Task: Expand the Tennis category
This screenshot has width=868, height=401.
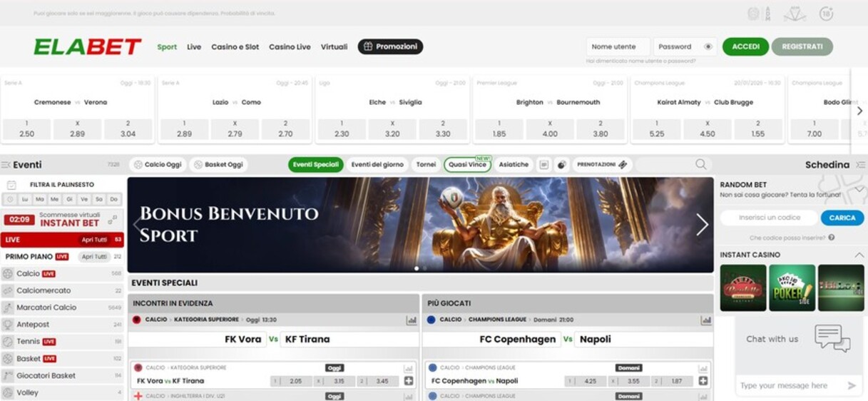Action: (x=62, y=342)
